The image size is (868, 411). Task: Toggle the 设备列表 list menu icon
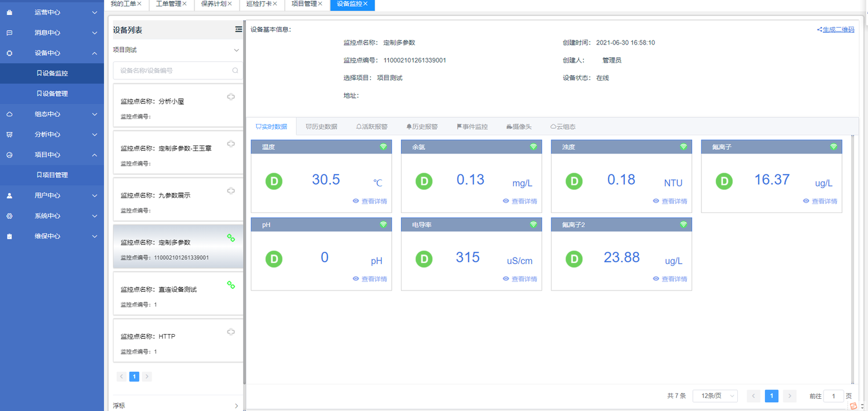point(238,29)
